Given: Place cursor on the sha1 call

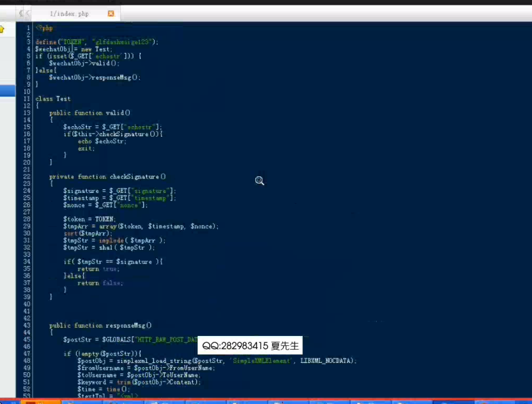Looking at the screenshot, I should click(105, 247).
